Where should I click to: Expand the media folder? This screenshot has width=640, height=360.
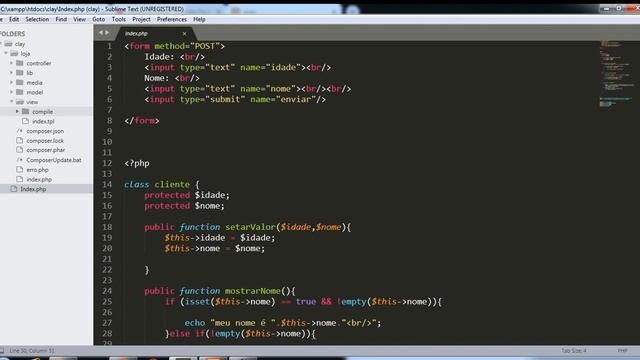tap(11, 82)
